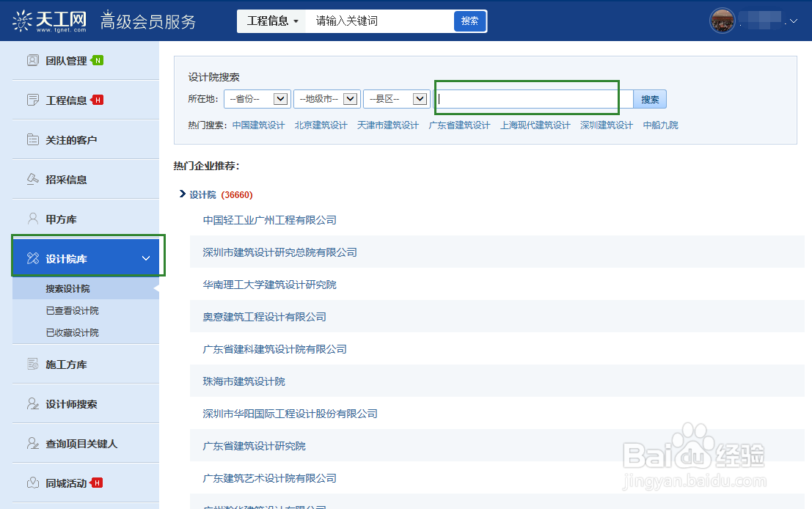Open 设计师搜索 in the sidebar
The width and height of the screenshot is (812, 509).
point(71,404)
